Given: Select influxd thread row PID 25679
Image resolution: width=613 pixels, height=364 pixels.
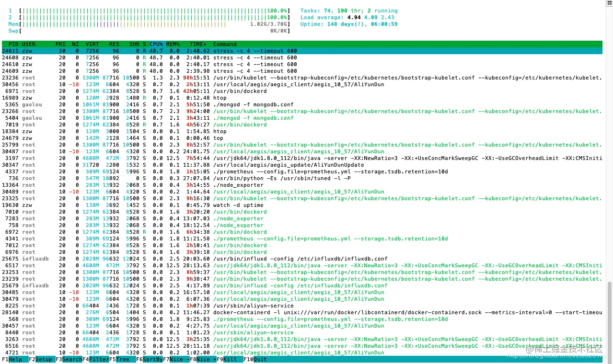Looking at the screenshot, I should (302, 285).
